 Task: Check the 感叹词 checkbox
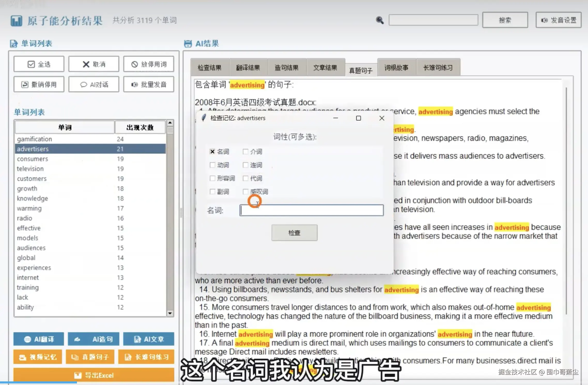(245, 192)
